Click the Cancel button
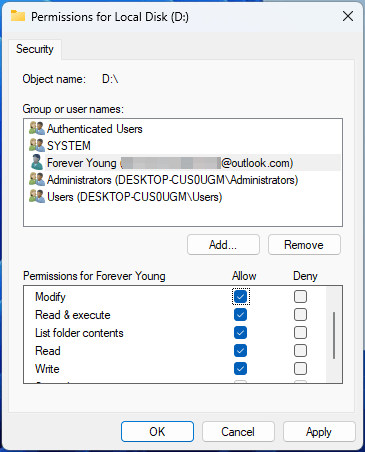This screenshot has height=452, width=365. [238, 431]
